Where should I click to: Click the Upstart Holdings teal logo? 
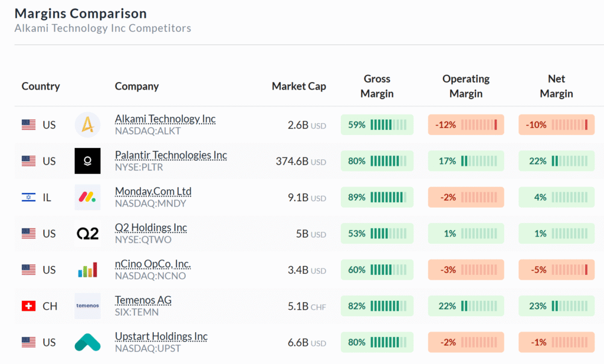click(87, 342)
